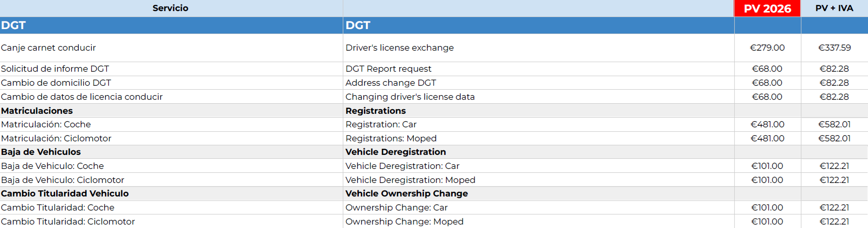Screen dimensions: 868x228
Task: Select the Vehicle Deregistration: Car cell
Action: 402,166
